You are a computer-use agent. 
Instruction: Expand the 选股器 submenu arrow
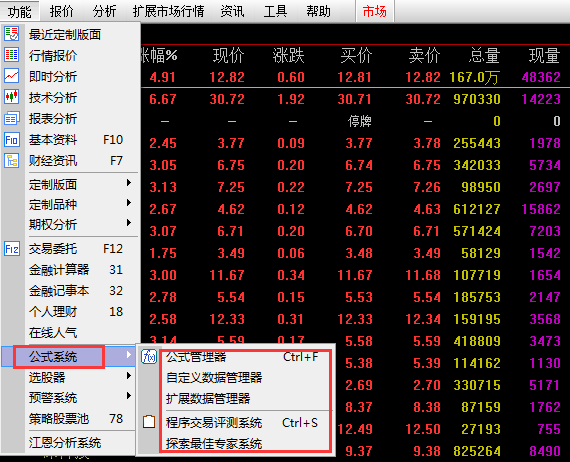tap(129, 375)
